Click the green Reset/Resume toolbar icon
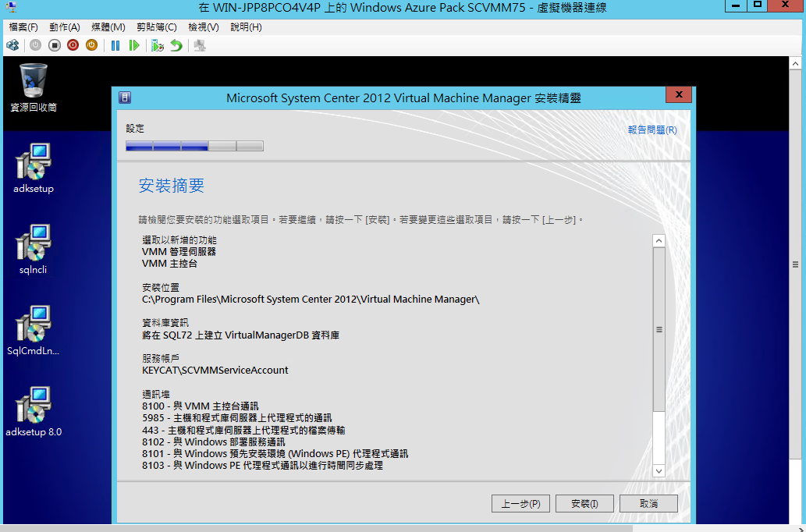Screen dimensions: 806x532 [x=134, y=45]
